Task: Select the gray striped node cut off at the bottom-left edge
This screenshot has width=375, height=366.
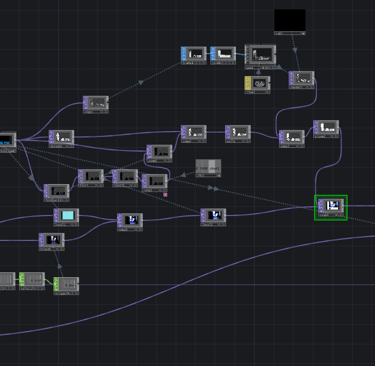Action: pos(7,281)
